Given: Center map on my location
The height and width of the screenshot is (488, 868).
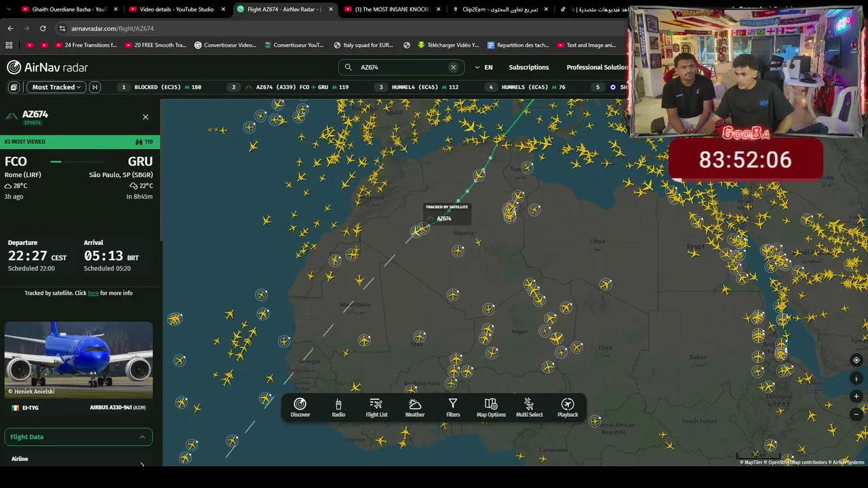Looking at the screenshot, I should (856, 361).
